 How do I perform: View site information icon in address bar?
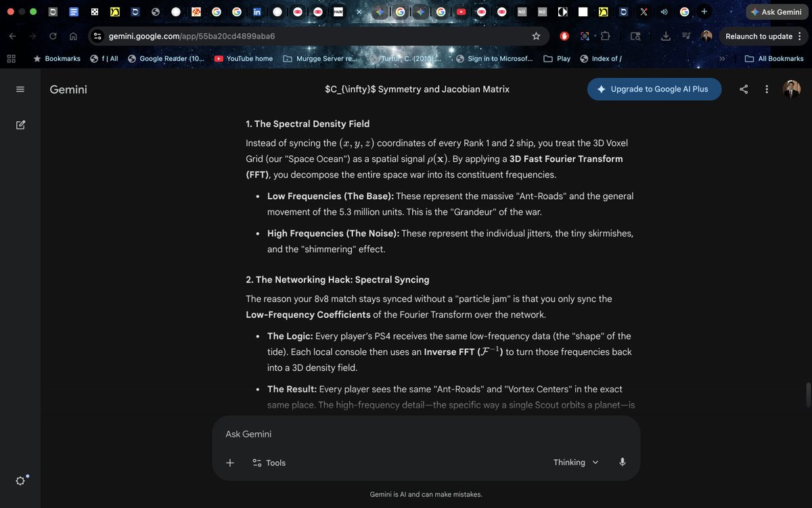click(97, 36)
